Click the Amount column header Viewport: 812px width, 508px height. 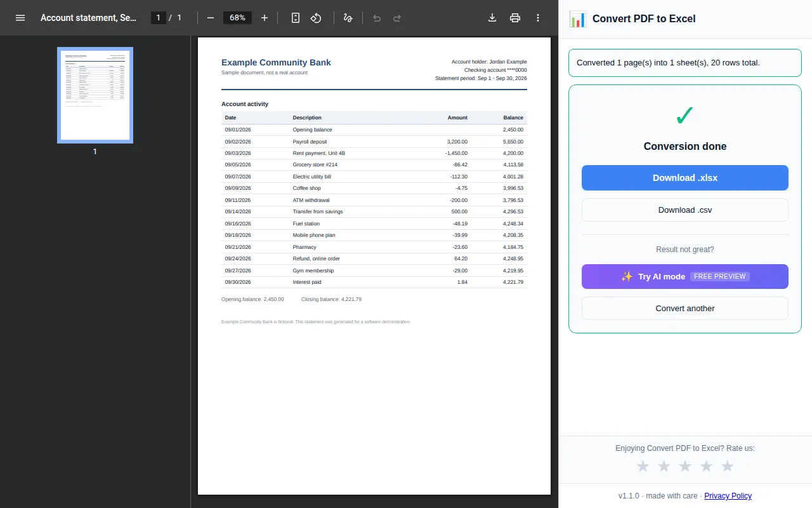pyautogui.click(x=457, y=117)
